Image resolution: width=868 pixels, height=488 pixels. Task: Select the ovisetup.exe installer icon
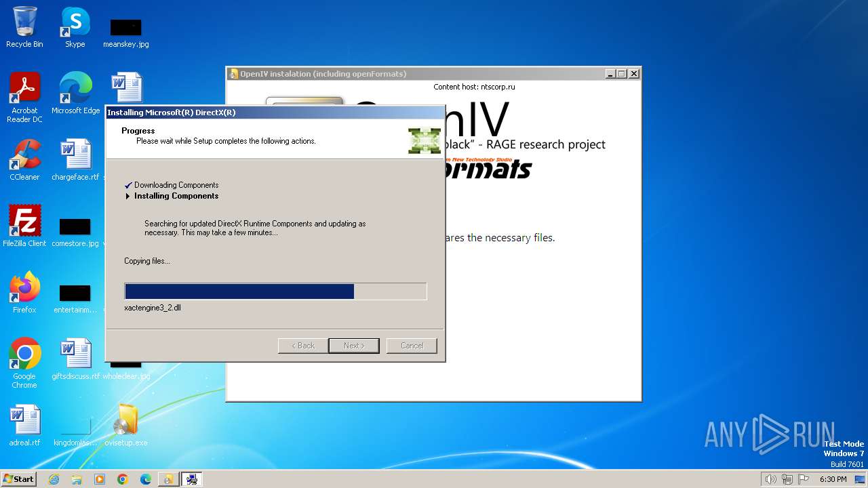point(126,426)
